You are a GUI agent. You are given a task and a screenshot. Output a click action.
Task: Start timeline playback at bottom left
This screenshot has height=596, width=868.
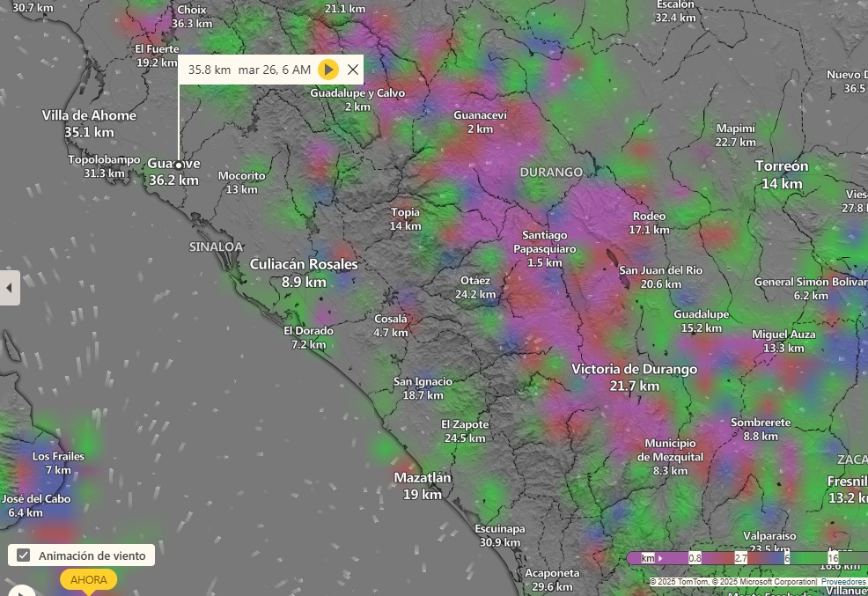point(21,592)
